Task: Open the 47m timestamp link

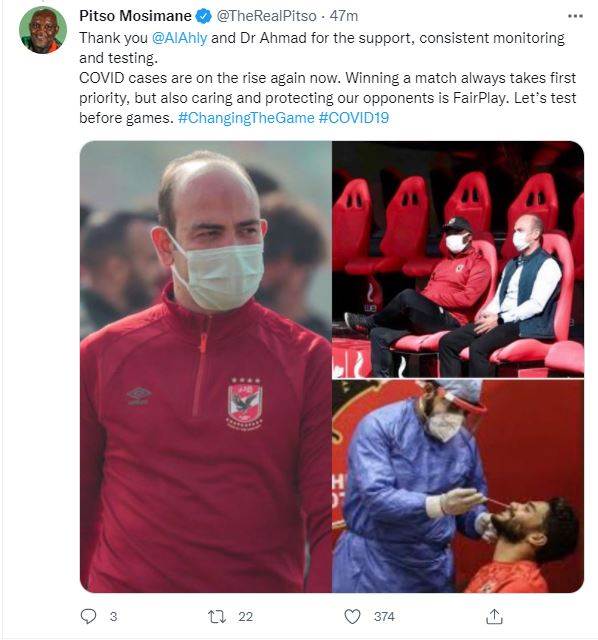Action: pos(344,16)
